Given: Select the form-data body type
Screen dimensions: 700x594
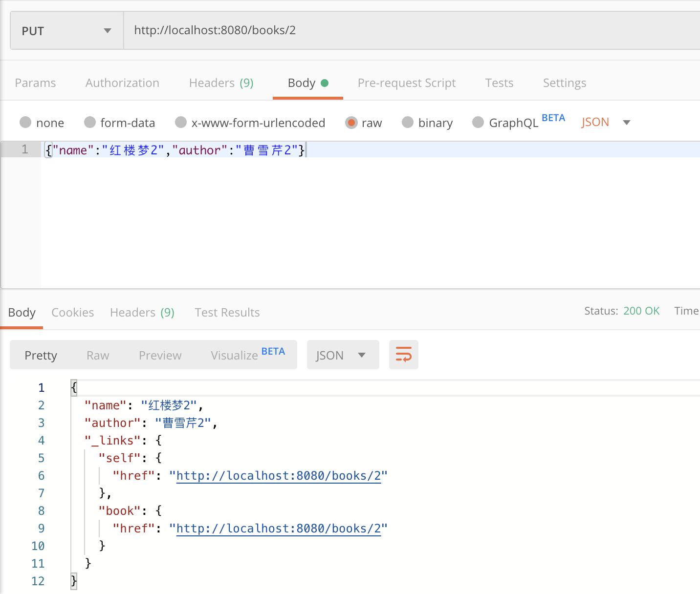Looking at the screenshot, I should (x=120, y=123).
